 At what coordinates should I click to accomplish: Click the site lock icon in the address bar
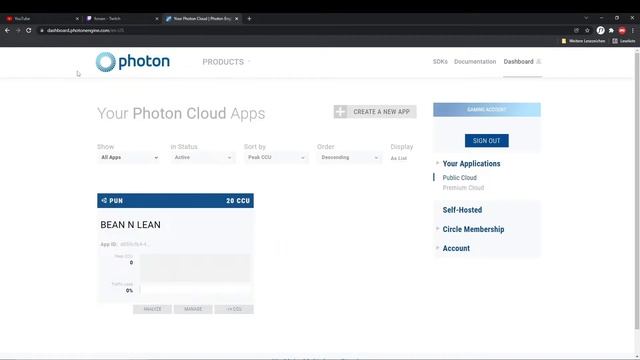click(x=41, y=31)
